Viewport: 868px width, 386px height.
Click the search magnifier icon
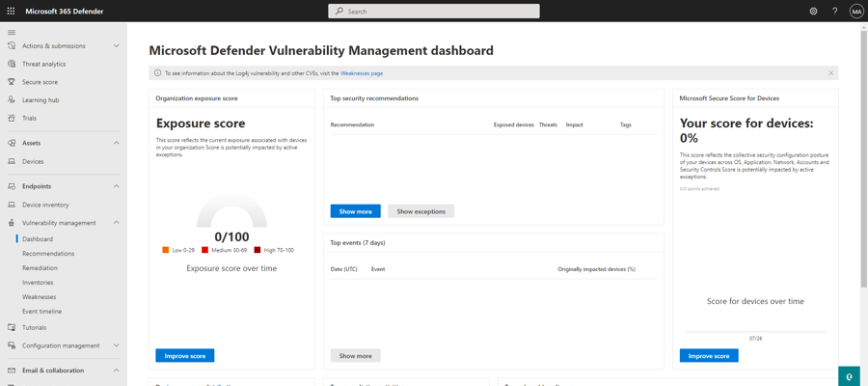[339, 11]
